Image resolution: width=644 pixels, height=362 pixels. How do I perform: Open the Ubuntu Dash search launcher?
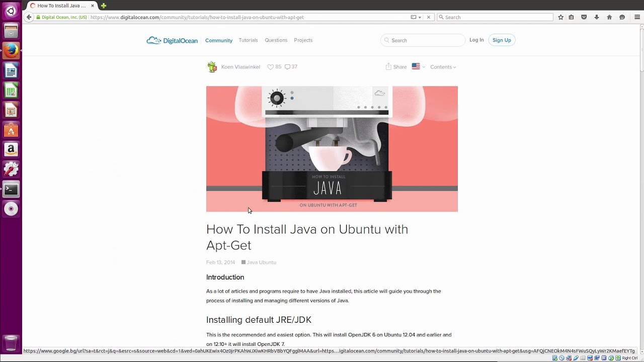[x=11, y=11]
